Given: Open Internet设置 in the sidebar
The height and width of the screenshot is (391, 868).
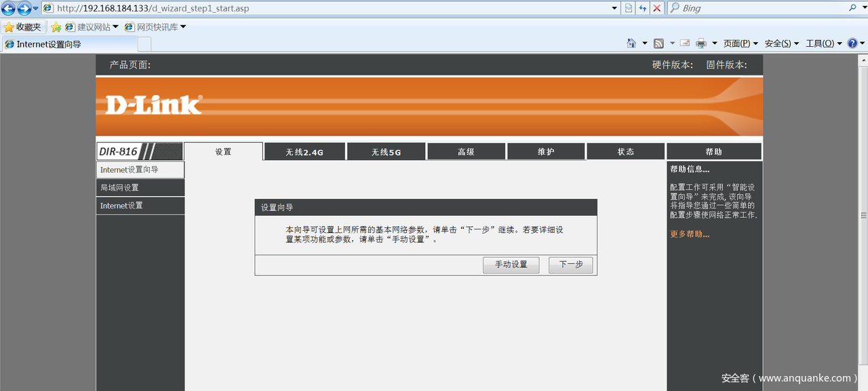Looking at the screenshot, I should point(140,206).
